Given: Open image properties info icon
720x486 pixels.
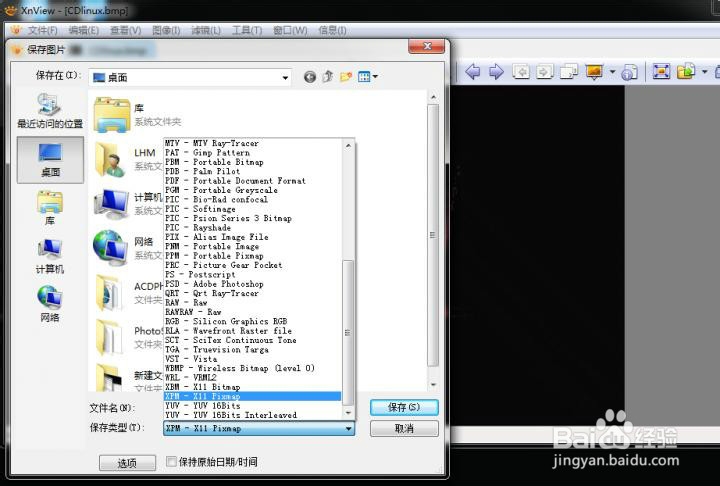Looking at the screenshot, I should [x=630, y=72].
